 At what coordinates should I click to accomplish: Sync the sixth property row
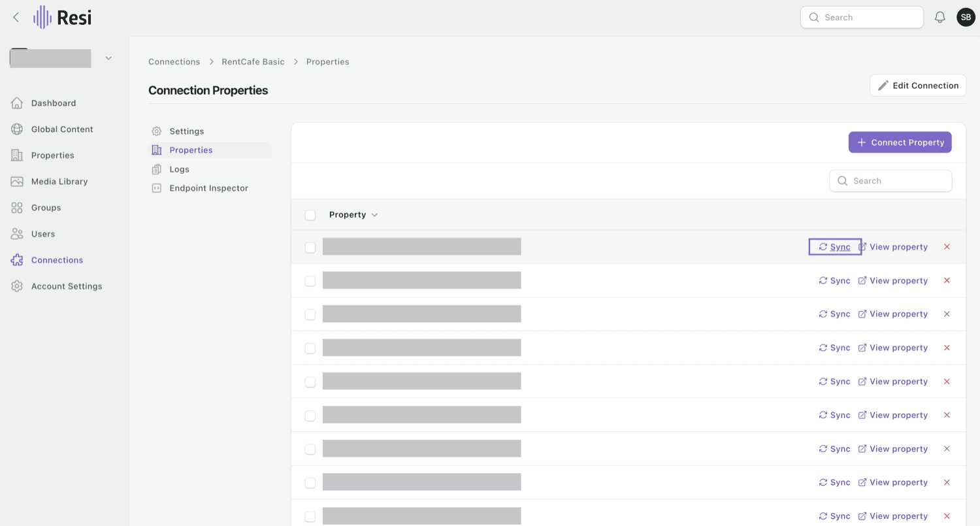coord(835,416)
